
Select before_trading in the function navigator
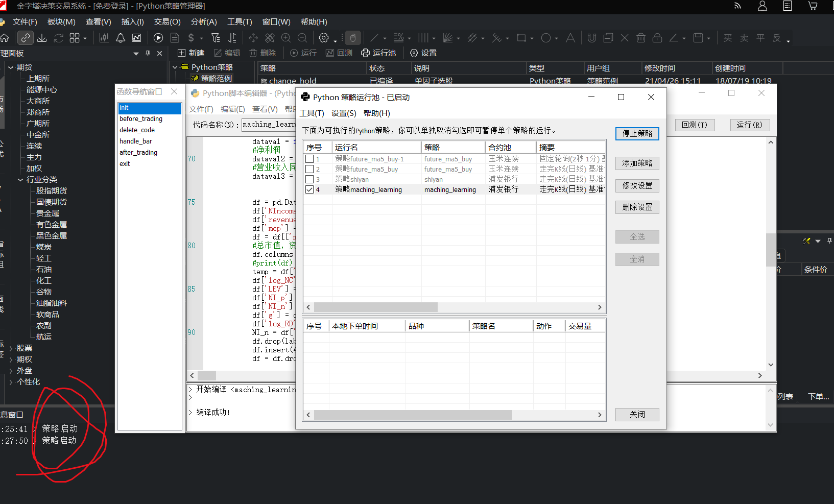(x=141, y=119)
